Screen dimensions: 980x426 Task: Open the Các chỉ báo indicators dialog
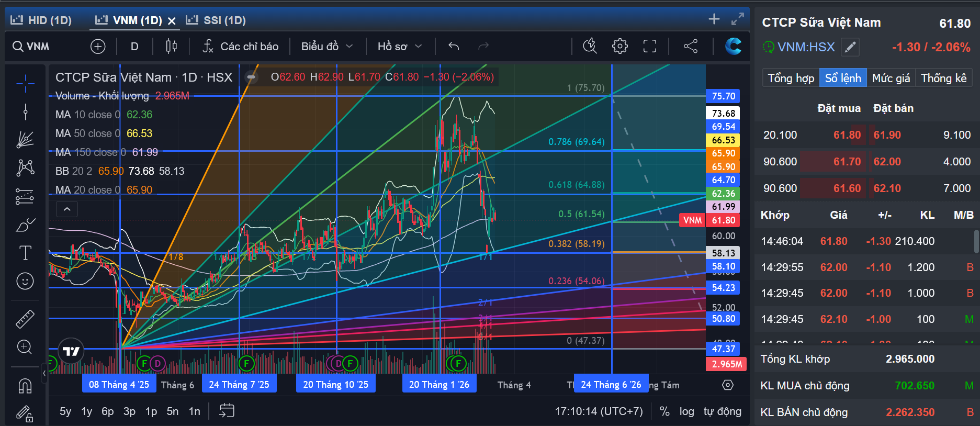[x=241, y=47]
